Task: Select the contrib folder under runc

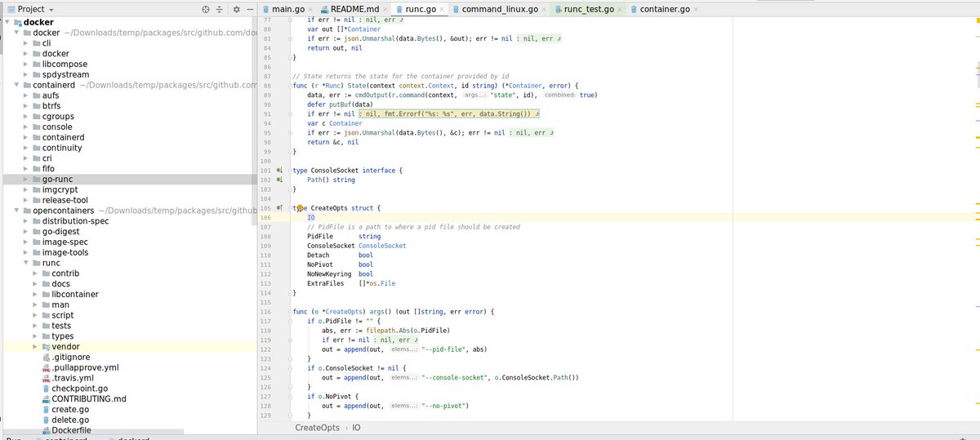Action: (65, 273)
